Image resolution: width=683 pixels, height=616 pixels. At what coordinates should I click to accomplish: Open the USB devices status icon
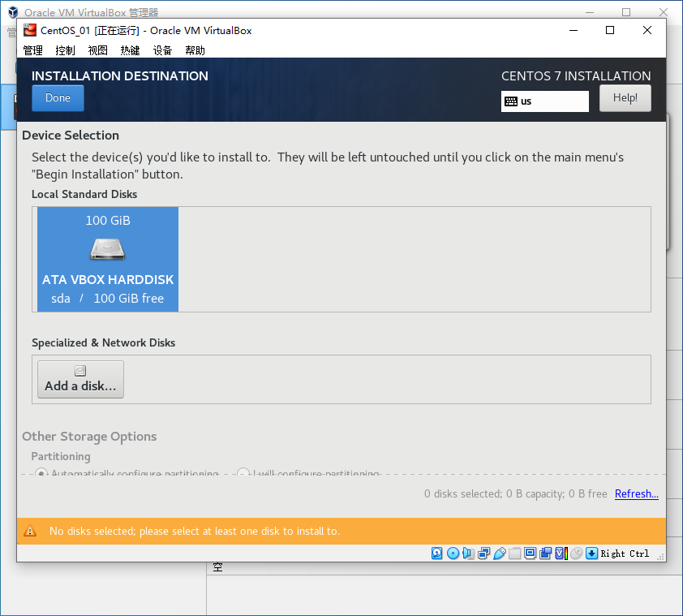pyautogui.click(x=500, y=554)
